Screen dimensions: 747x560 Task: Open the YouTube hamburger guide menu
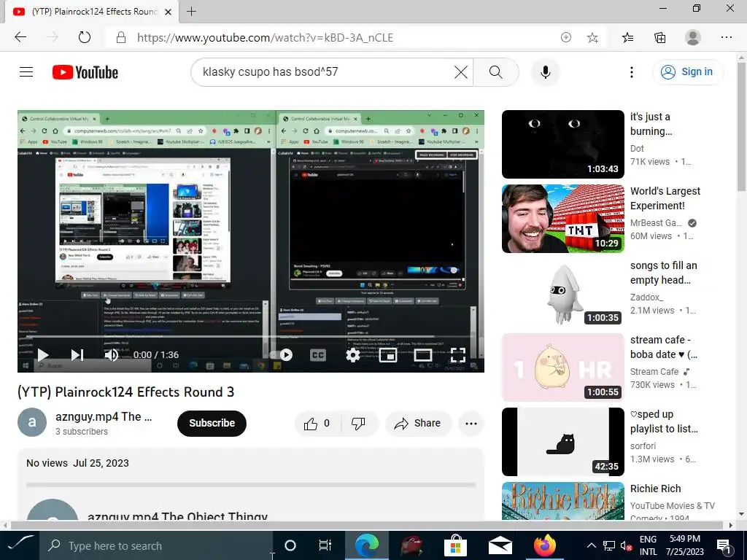pyautogui.click(x=26, y=72)
